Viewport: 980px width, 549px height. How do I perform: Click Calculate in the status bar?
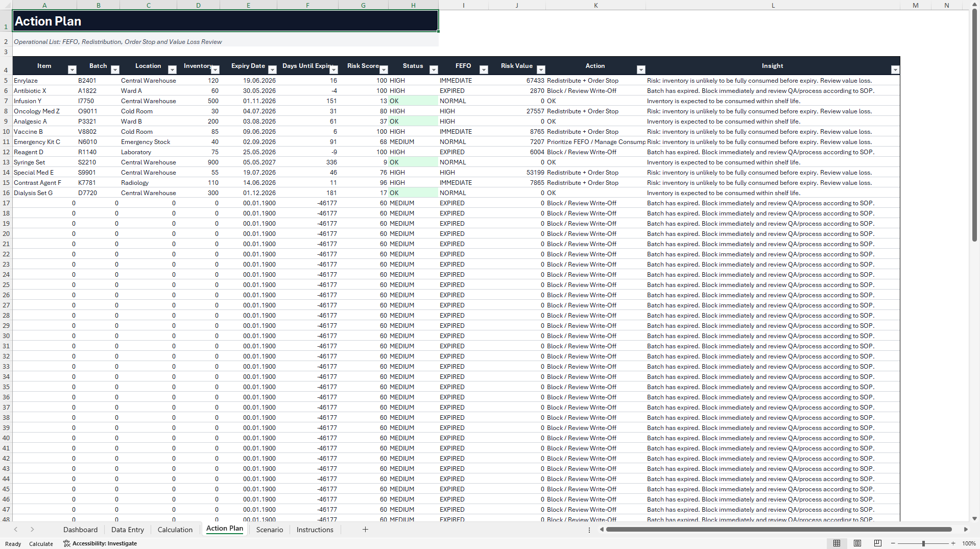pyautogui.click(x=41, y=544)
